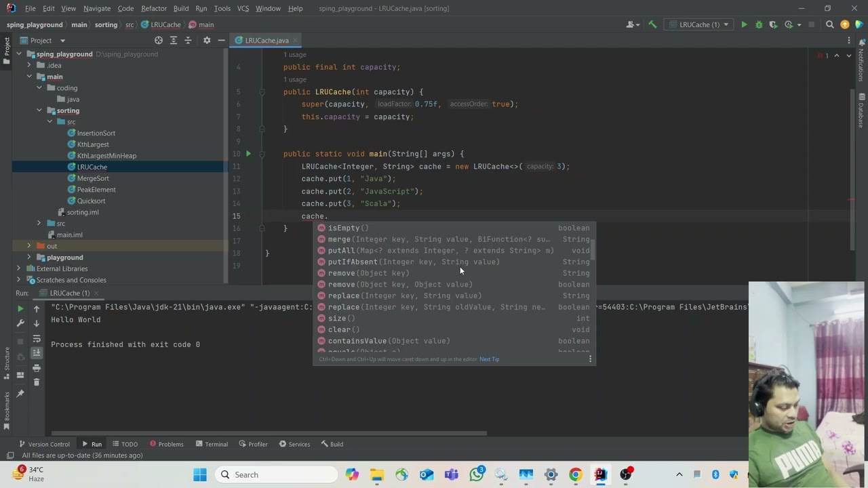The width and height of the screenshot is (868, 488).
Task: Open the VCS menu
Action: [243, 8]
